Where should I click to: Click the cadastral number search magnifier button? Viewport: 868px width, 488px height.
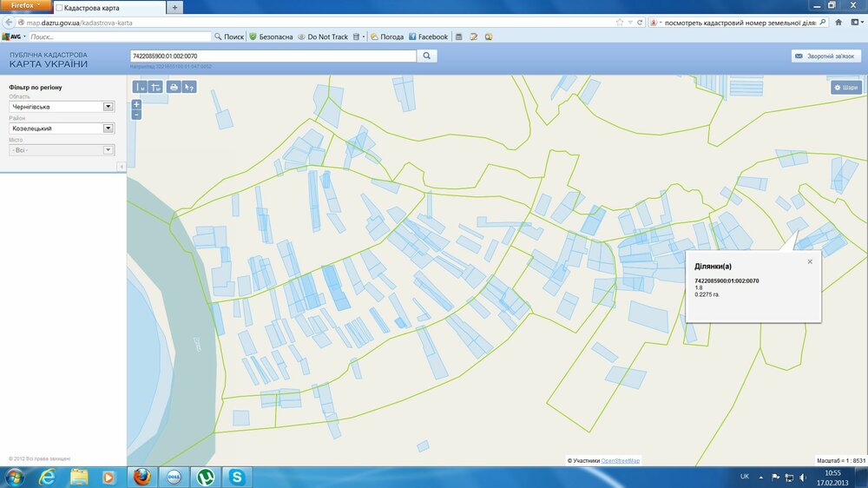(x=427, y=56)
